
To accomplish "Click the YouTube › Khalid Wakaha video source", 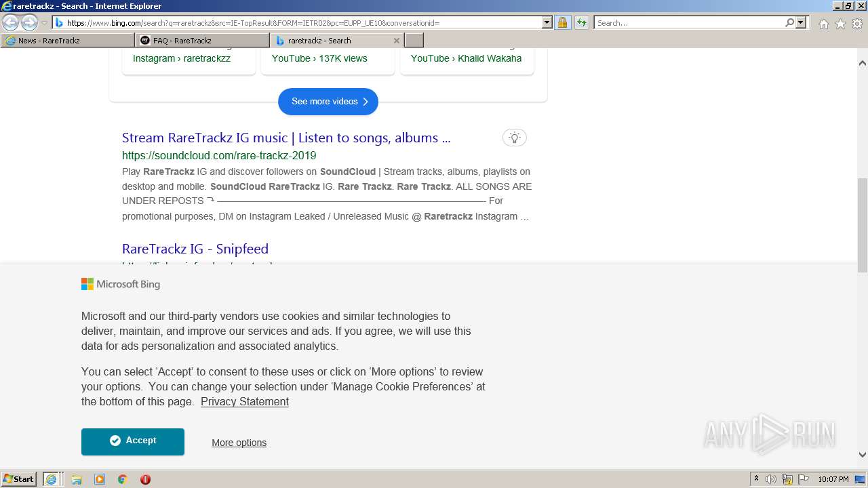I will 466,58.
